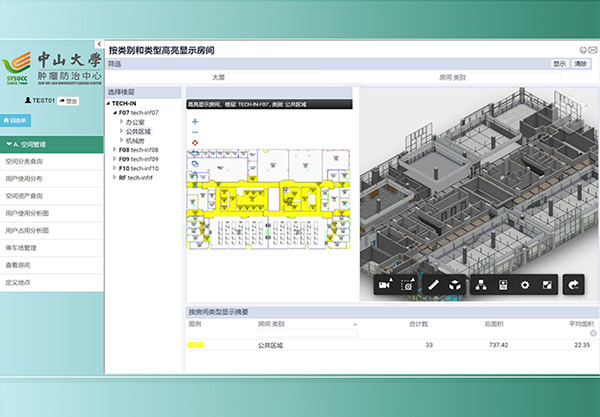Toggle fullscreen in the 3D viewer toolbar
600x417 pixels.
click(546, 285)
